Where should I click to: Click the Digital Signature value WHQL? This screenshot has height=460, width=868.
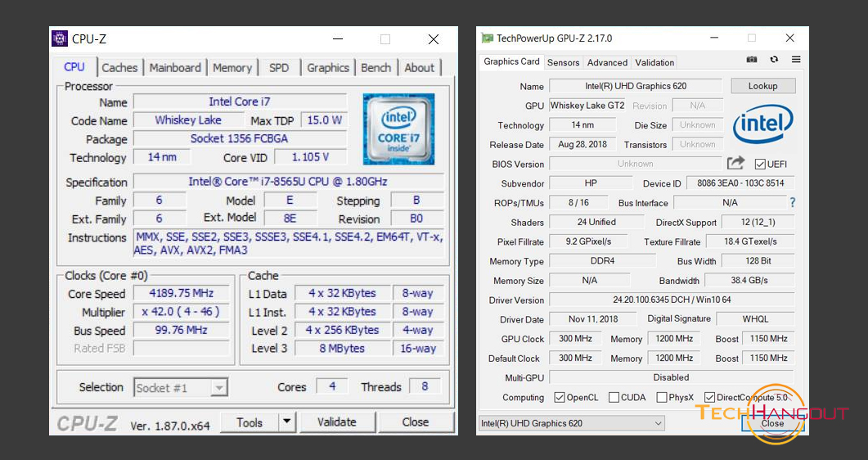tap(755, 319)
